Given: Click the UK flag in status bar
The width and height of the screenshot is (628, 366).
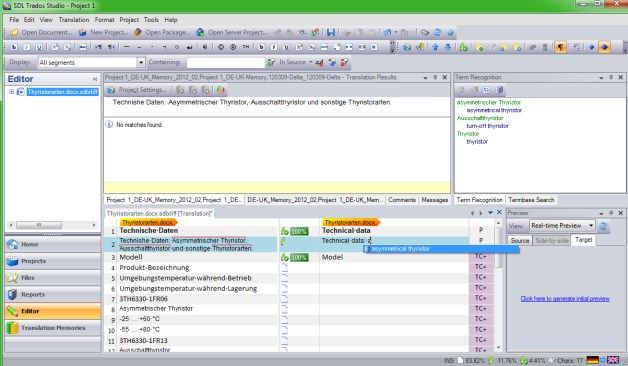Looking at the screenshot, I should point(613,360).
